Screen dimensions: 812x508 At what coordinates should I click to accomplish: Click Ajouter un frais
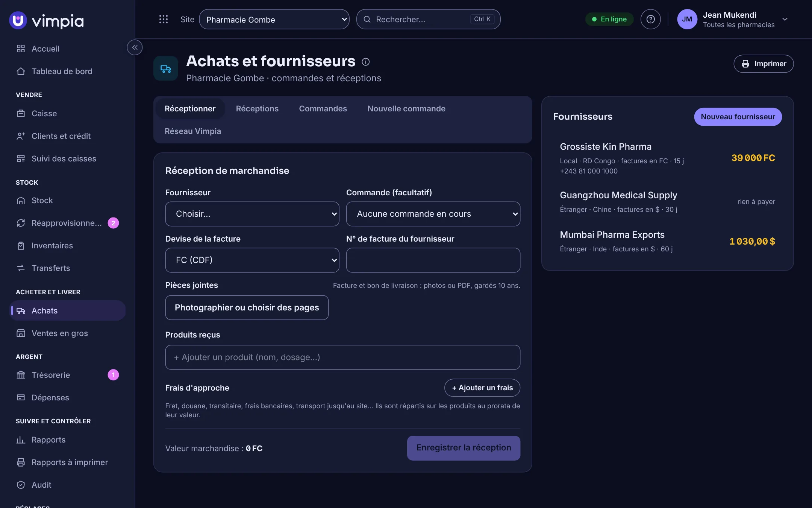coord(482,388)
